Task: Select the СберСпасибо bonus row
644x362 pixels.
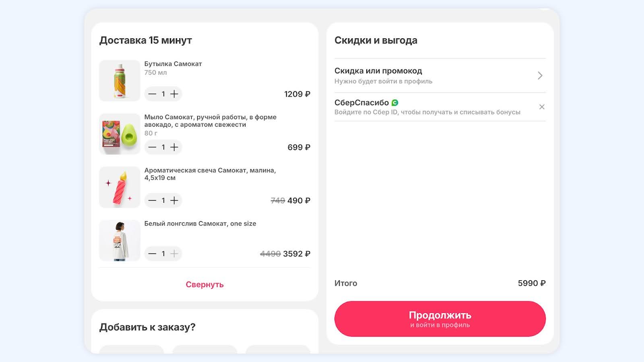Action: [427, 107]
